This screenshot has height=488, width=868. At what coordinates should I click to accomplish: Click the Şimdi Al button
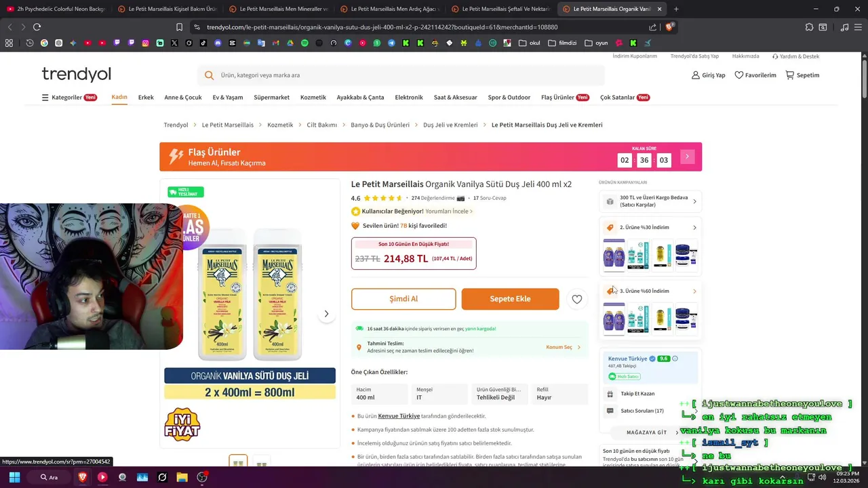pyautogui.click(x=403, y=299)
